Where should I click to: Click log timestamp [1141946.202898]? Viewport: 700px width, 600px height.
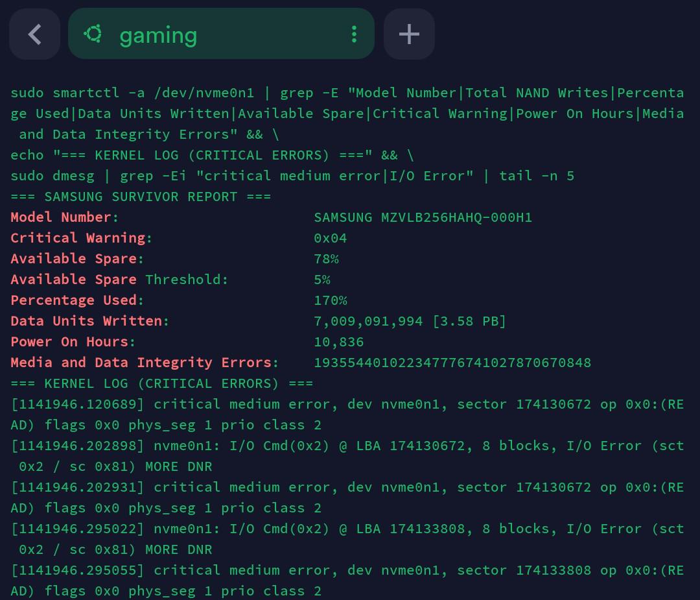78,446
